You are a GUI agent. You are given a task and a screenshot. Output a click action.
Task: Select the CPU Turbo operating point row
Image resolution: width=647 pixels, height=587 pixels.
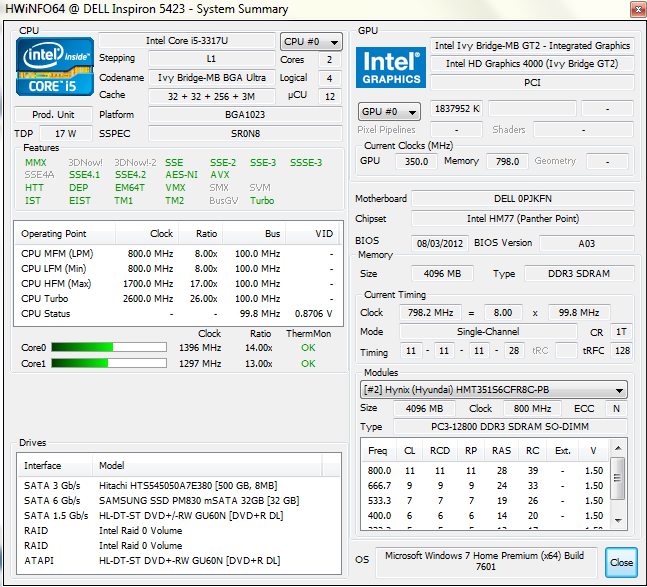177,299
